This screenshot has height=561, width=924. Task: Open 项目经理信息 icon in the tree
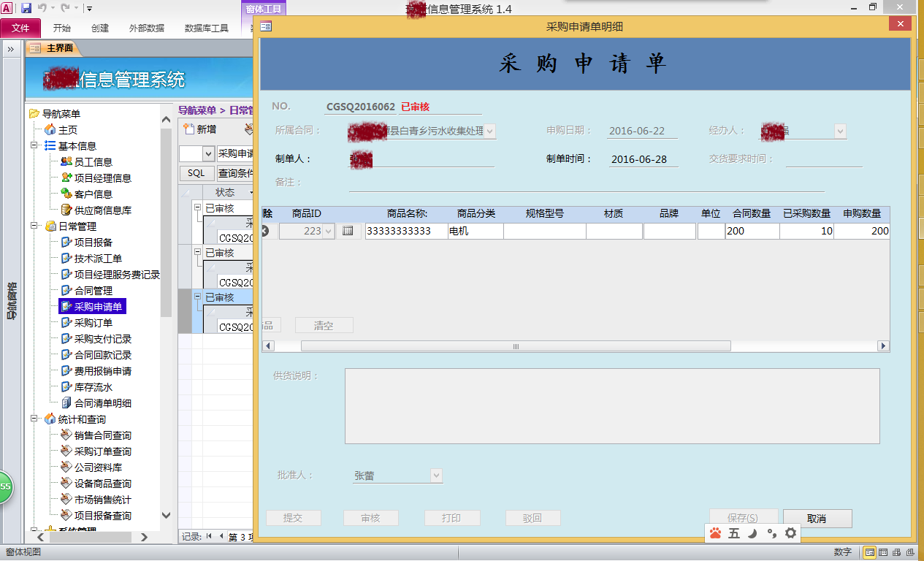tap(66, 178)
